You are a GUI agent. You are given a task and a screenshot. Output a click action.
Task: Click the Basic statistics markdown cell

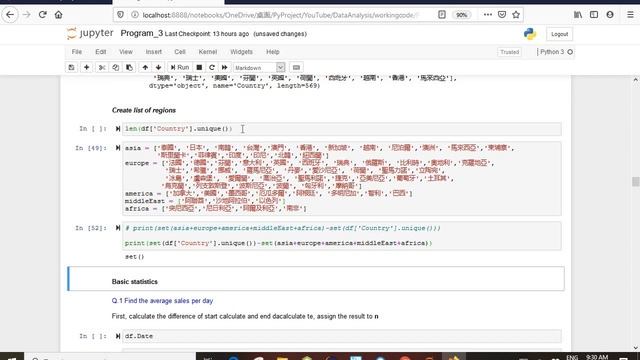pos(316,279)
